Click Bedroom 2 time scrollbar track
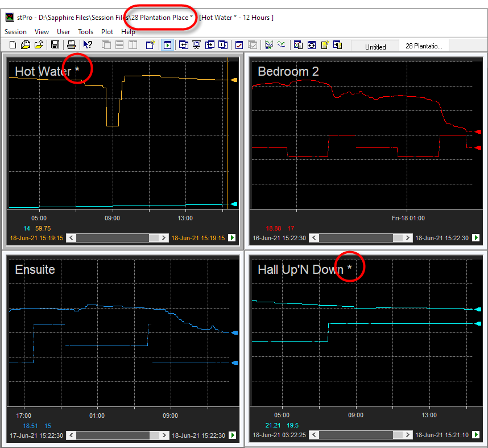This screenshot has width=488, height=448. coord(361,238)
